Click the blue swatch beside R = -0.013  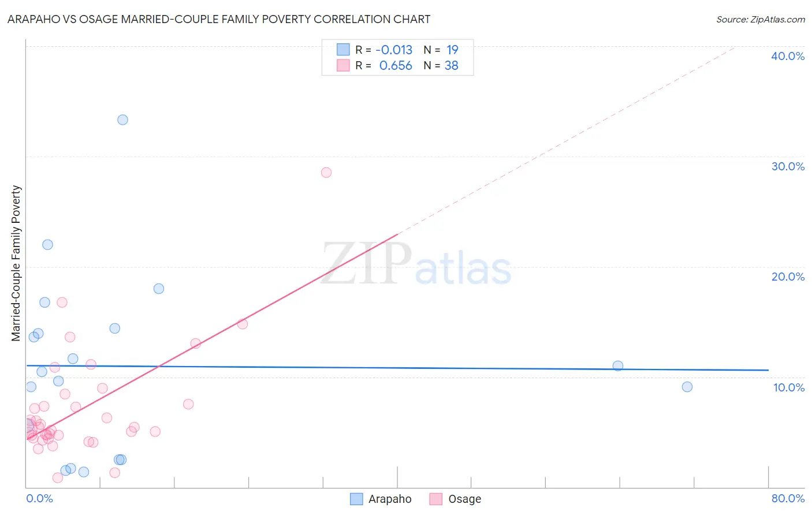point(343,50)
